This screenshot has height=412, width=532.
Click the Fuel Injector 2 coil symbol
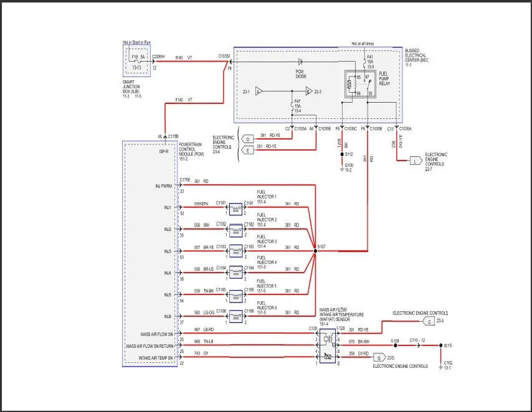[236, 231]
